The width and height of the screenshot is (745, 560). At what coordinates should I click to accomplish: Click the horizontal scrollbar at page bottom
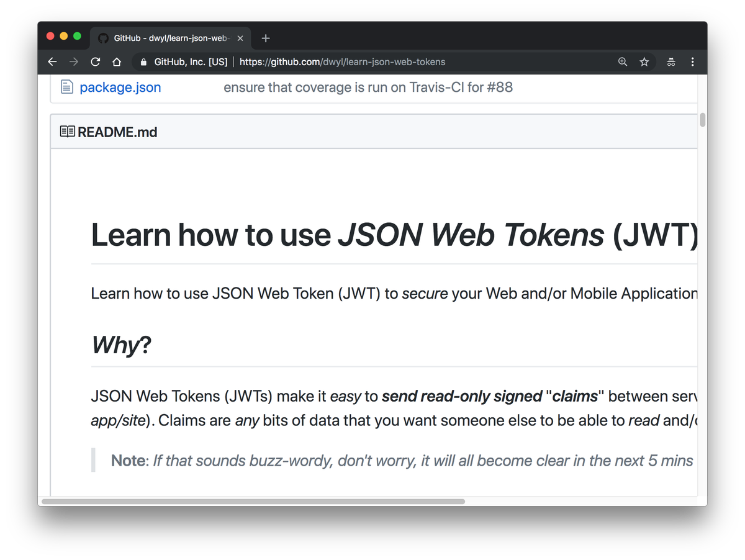[253, 501]
